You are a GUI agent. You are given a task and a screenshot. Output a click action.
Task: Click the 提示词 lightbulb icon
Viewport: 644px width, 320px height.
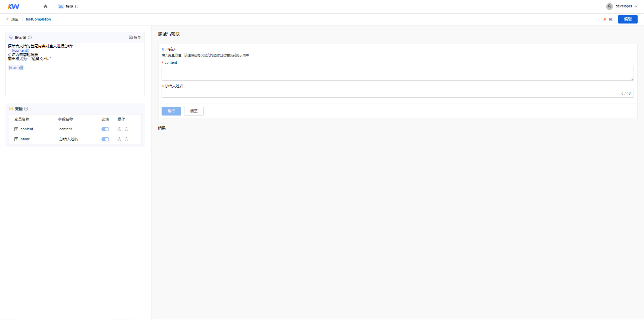click(11, 38)
